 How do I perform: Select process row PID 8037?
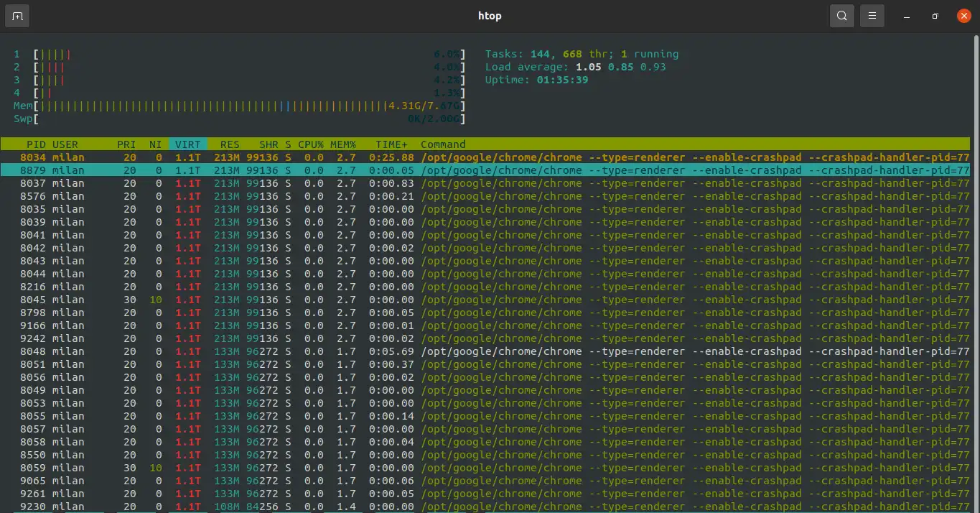point(485,183)
